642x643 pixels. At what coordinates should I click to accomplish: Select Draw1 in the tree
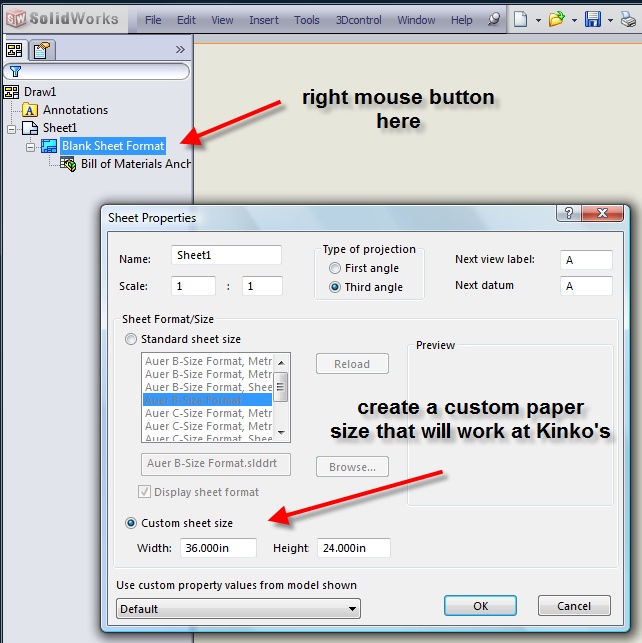click(40, 92)
